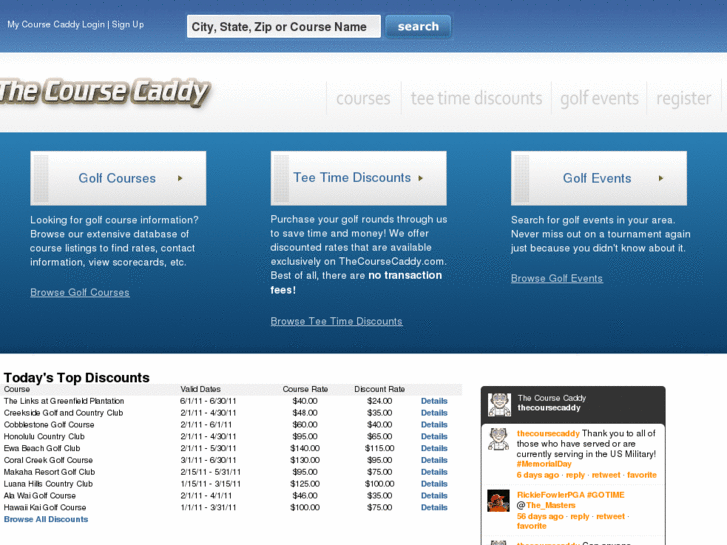Open Details for Hawaii Kai Golf Course

click(434, 507)
